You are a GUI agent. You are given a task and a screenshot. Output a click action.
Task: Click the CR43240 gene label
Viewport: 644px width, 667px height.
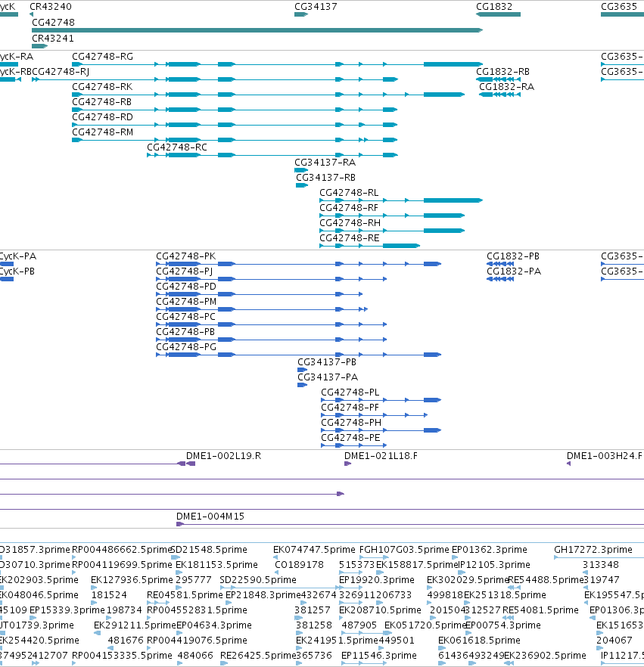tap(51, 7)
